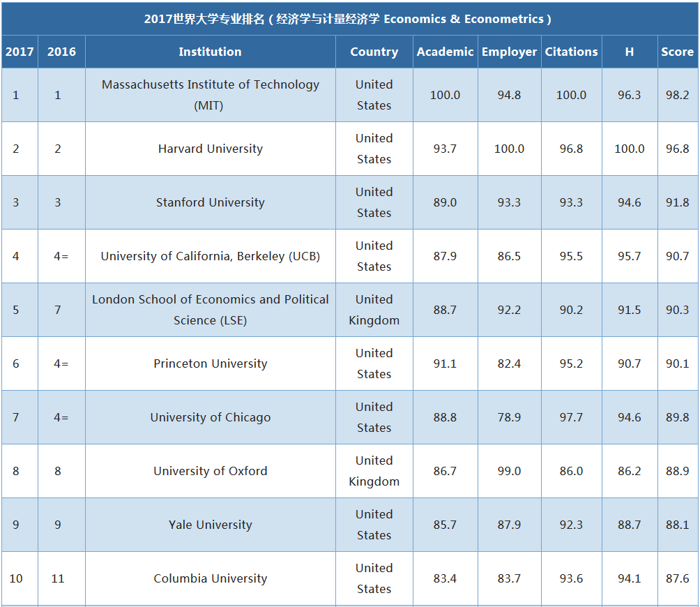This screenshot has height=607, width=700.
Task: Click LSE's score value 90.3
Action: pyautogui.click(x=678, y=310)
